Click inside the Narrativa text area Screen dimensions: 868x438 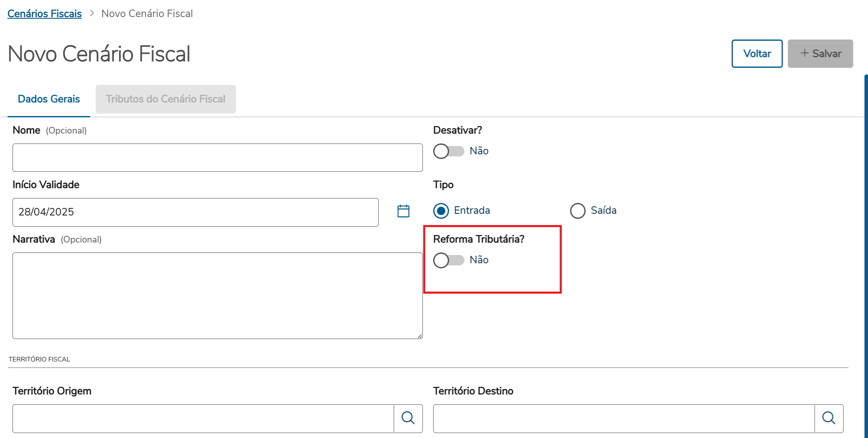tap(217, 295)
